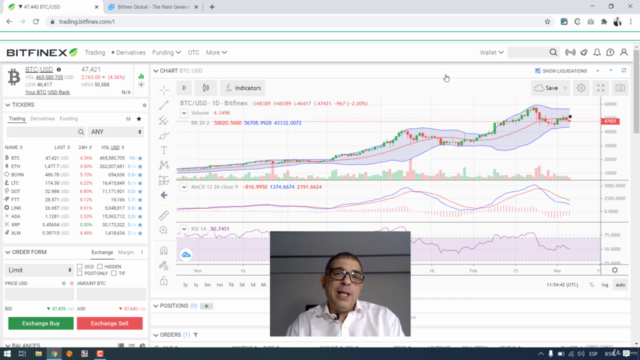Viewport: 640px width, 360px height.
Task: Select the patterns drawing tool
Action: (164, 165)
